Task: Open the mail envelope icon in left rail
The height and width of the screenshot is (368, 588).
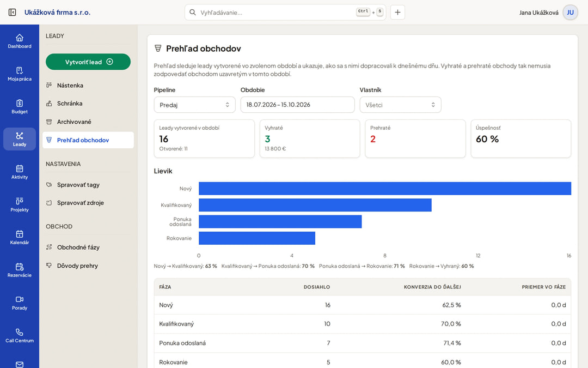Action: pos(20,364)
